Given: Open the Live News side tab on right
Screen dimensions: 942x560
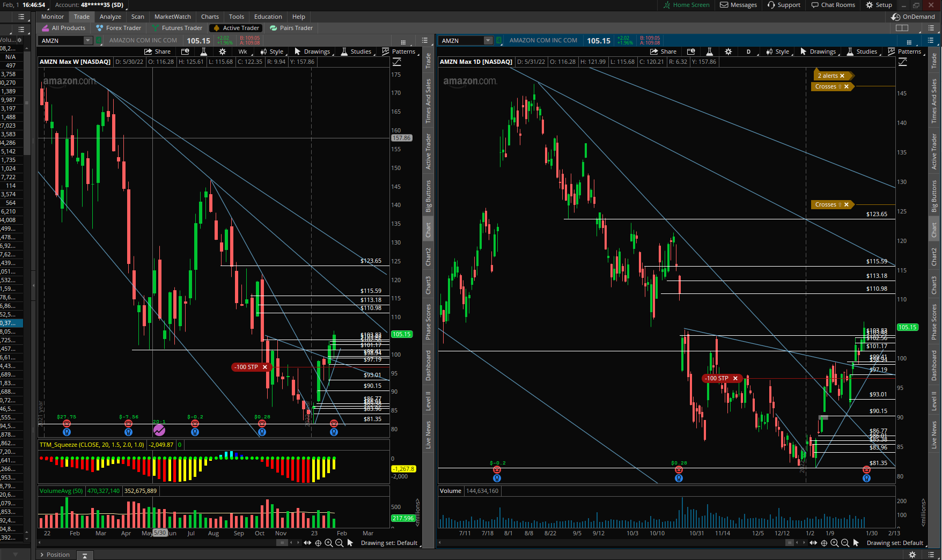Looking at the screenshot, I should click(934, 434).
